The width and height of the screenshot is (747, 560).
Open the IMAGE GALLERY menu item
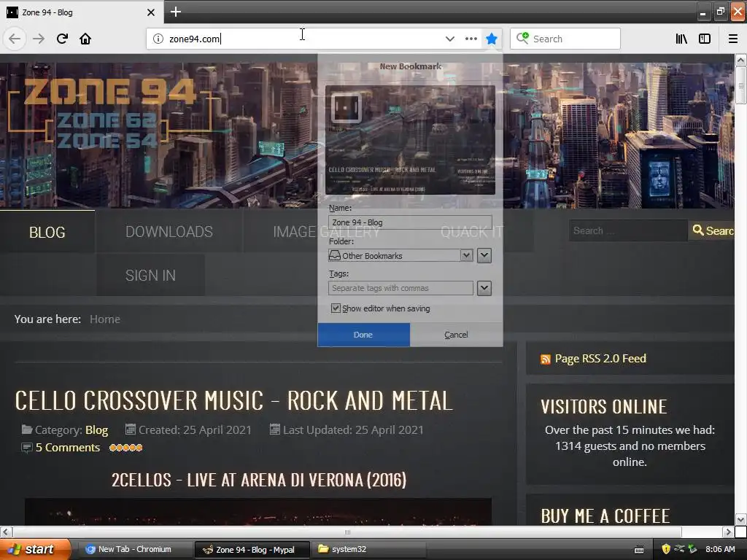point(326,232)
